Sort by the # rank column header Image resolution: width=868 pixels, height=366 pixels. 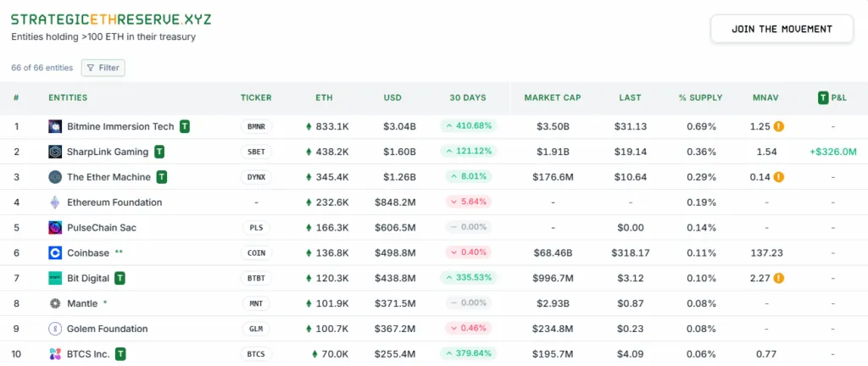tap(16, 98)
